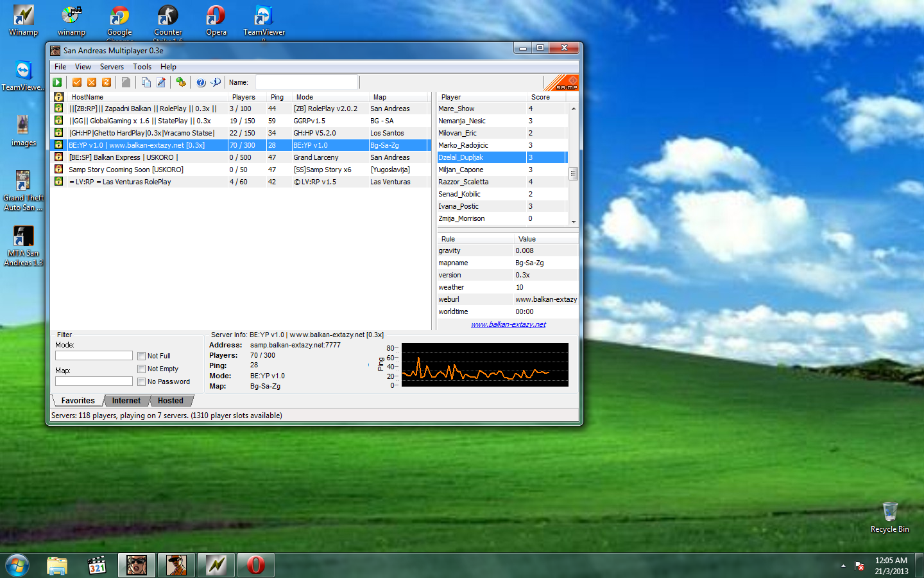This screenshot has width=924, height=578.
Task: Select the Opera desktop shortcut
Action: [216, 21]
